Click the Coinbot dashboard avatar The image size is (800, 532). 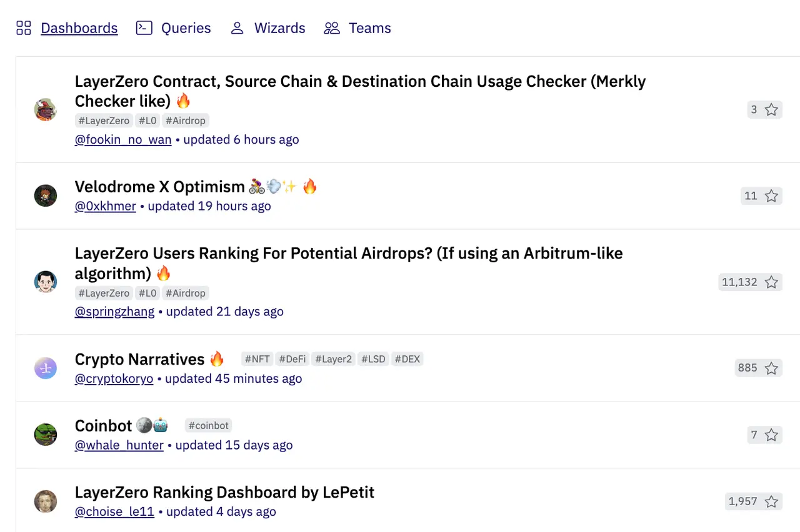[x=45, y=435]
